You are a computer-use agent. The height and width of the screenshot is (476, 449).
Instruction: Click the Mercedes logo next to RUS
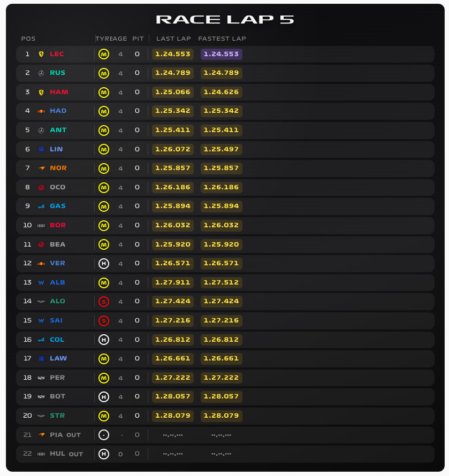tap(41, 73)
